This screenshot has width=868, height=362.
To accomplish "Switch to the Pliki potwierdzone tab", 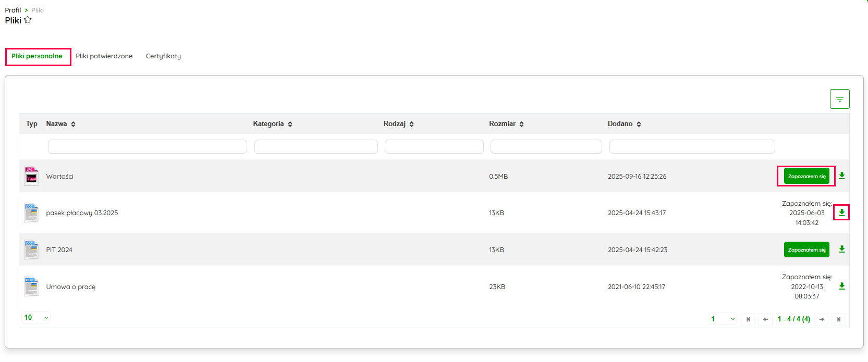I will tap(104, 56).
